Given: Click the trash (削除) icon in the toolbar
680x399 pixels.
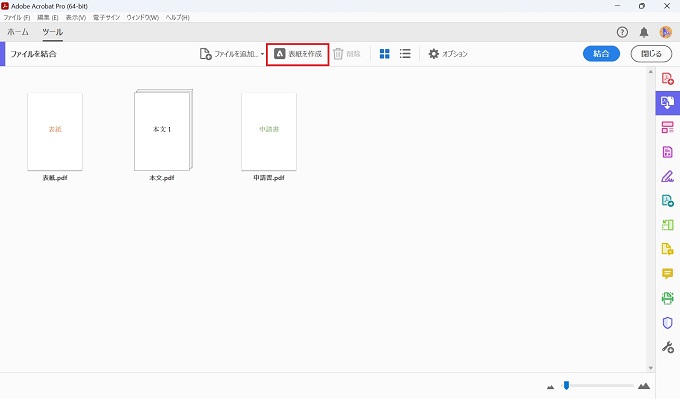Looking at the screenshot, I should coord(338,54).
